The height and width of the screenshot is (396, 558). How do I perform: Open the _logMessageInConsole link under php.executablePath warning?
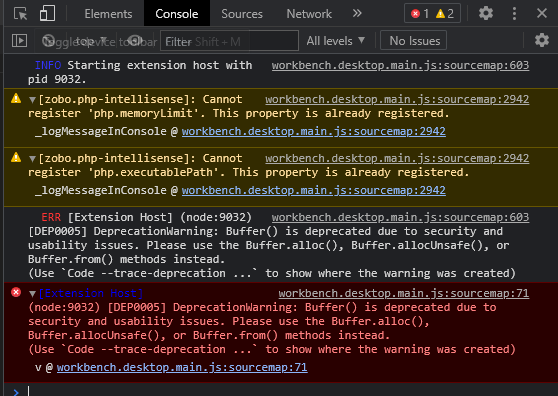pyautogui.click(x=314, y=190)
